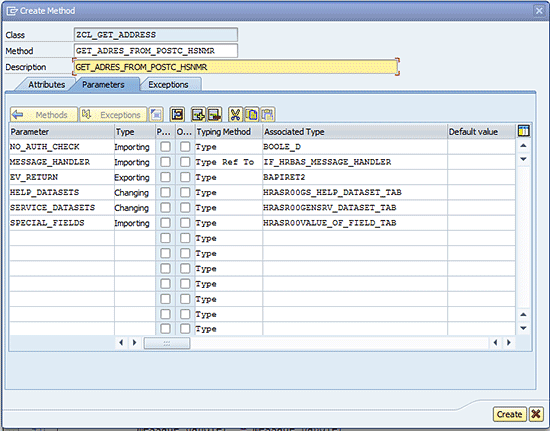The height and width of the screenshot is (431, 550).
Task: Click the Cut scissors icon
Action: [235, 115]
